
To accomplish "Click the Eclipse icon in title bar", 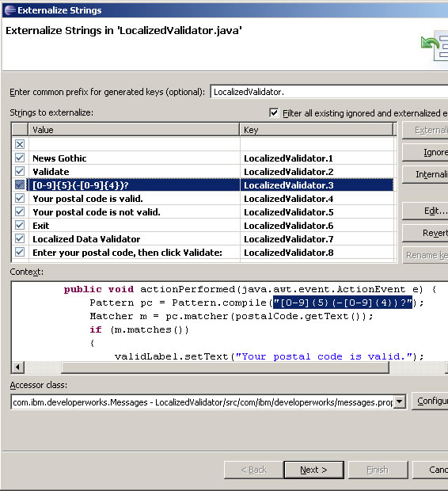I will tap(9, 10).
